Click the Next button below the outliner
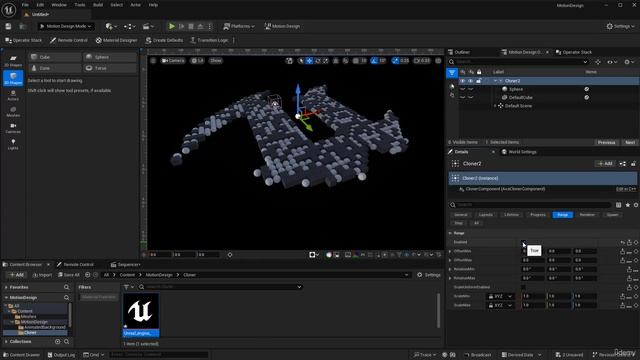The width and height of the screenshot is (640, 360). click(x=629, y=142)
